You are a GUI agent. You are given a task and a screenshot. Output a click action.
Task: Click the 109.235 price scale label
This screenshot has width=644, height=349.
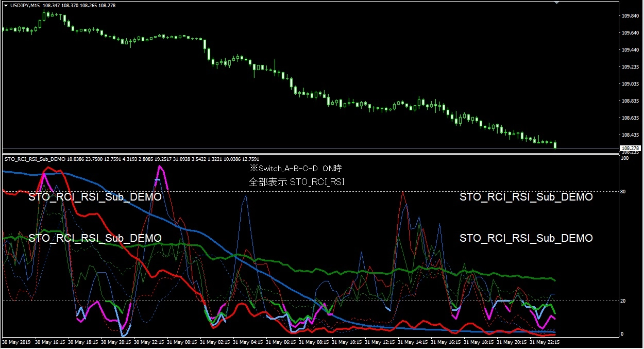coord(630,67)
